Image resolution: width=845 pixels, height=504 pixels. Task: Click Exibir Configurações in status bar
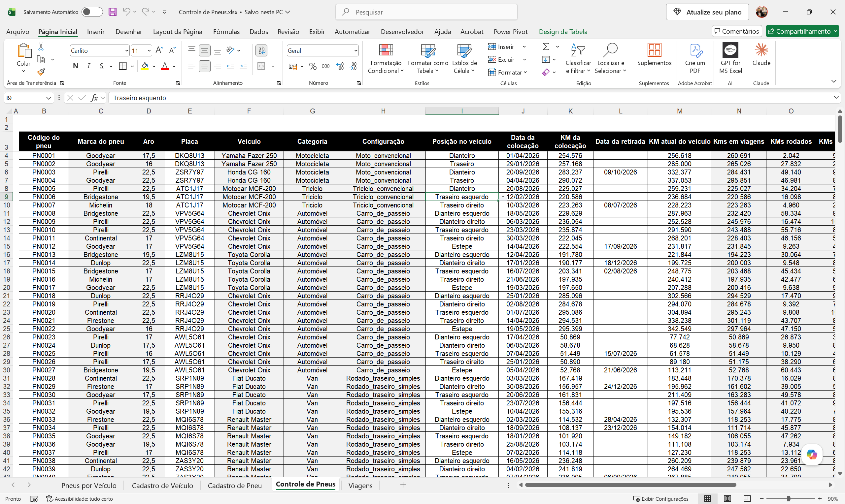660,499
